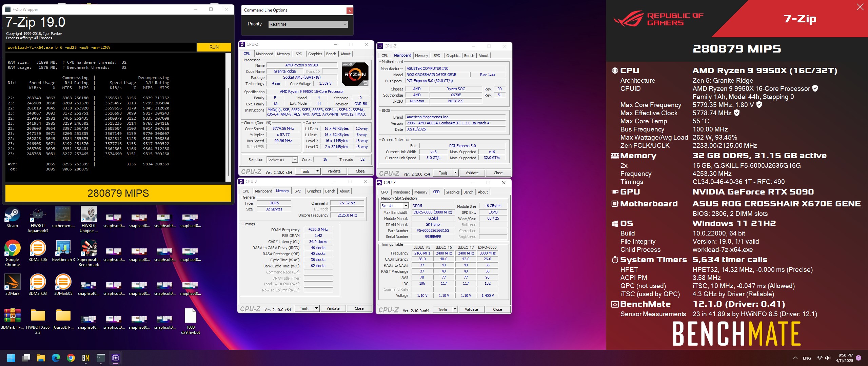Run the 7-Zip benchmark
This screenshot has height=366, width=868.
pyautogui.click(x=214, y=47)
